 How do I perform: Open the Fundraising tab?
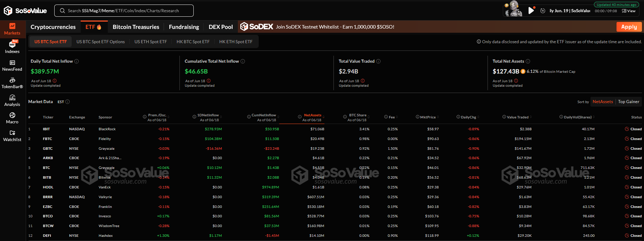[184, 27]
